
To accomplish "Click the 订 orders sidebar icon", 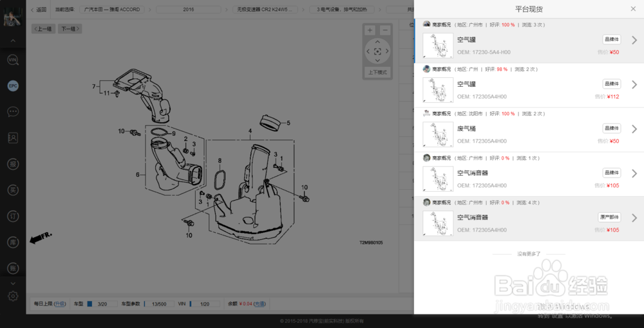I will (x=13, y=216).
